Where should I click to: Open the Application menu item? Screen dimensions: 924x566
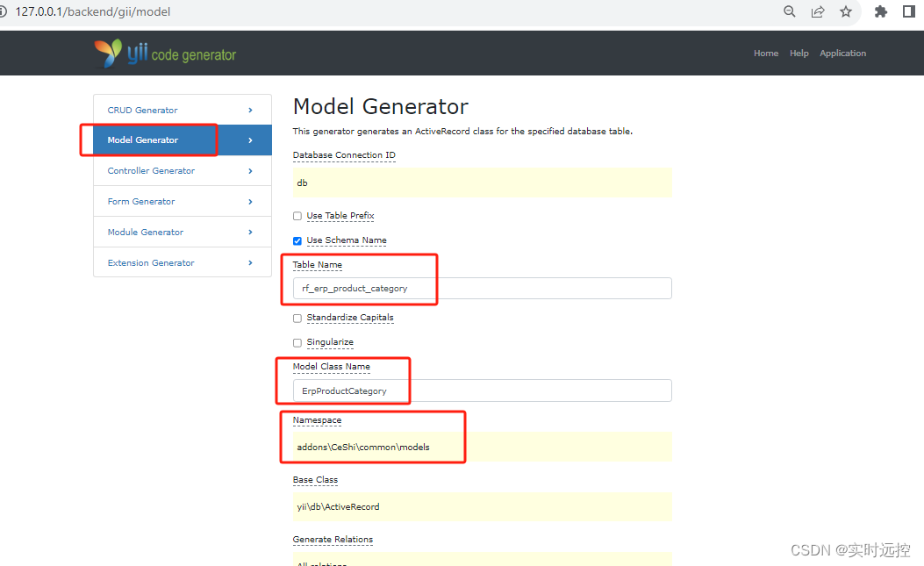click(x=842, y=53)
